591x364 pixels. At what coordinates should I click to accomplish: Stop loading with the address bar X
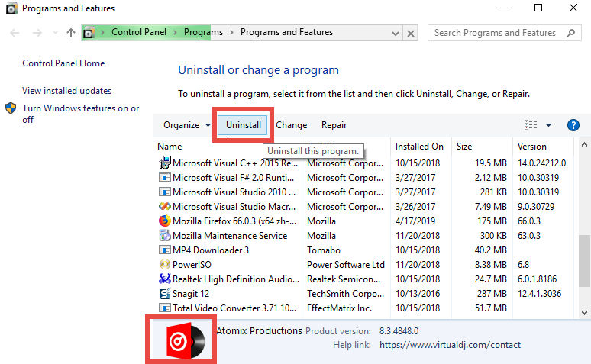point(411,33)
